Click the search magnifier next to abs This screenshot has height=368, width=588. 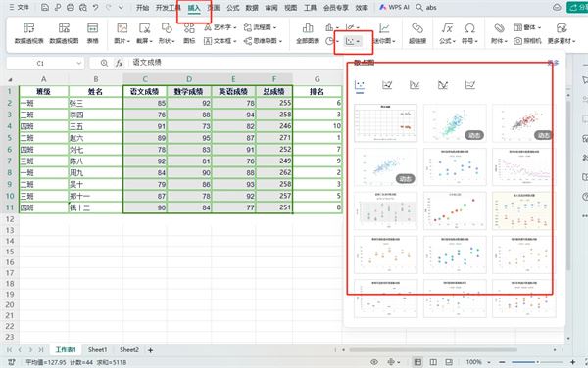[419, 7]
